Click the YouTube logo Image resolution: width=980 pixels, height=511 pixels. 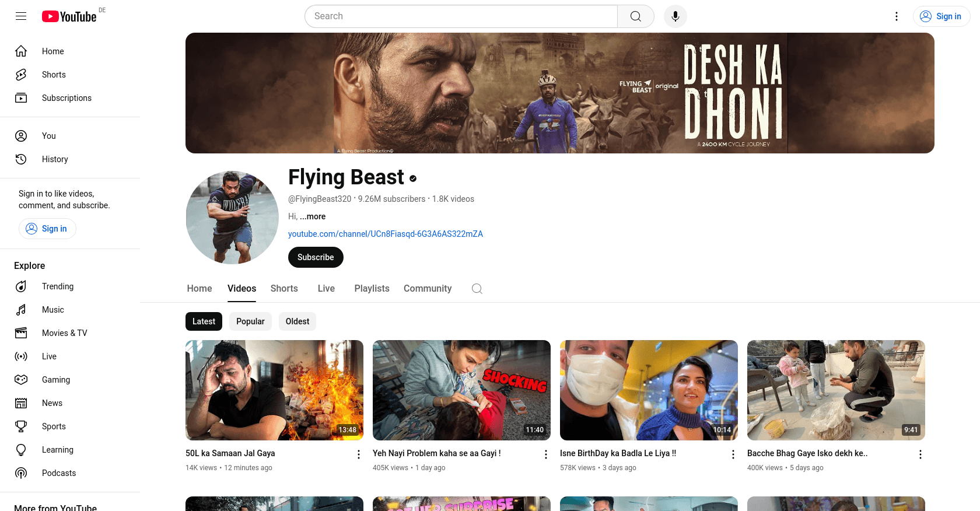(x=69, y=16)
